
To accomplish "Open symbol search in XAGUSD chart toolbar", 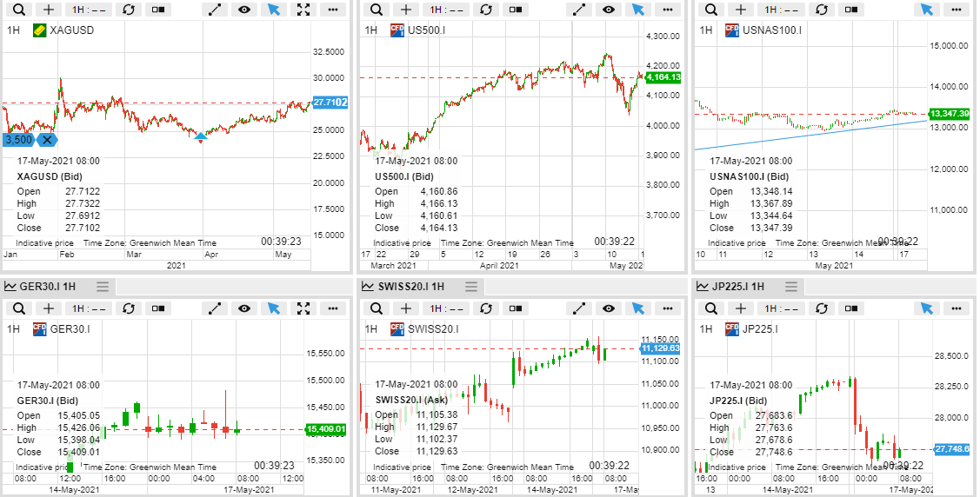I will point(19,10).
